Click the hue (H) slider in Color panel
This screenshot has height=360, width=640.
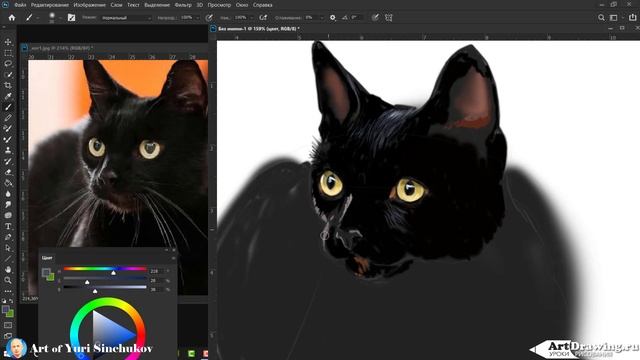(105, 269)
